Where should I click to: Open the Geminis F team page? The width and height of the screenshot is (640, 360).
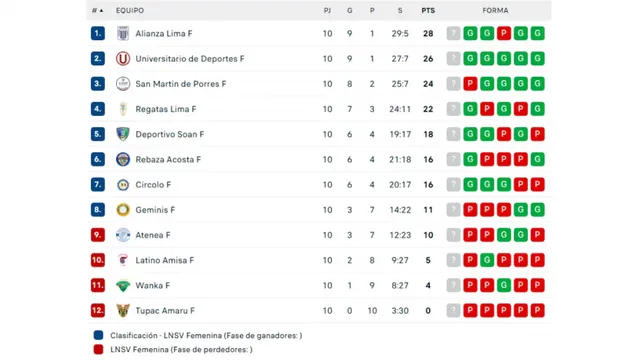(x=155, y=210)
